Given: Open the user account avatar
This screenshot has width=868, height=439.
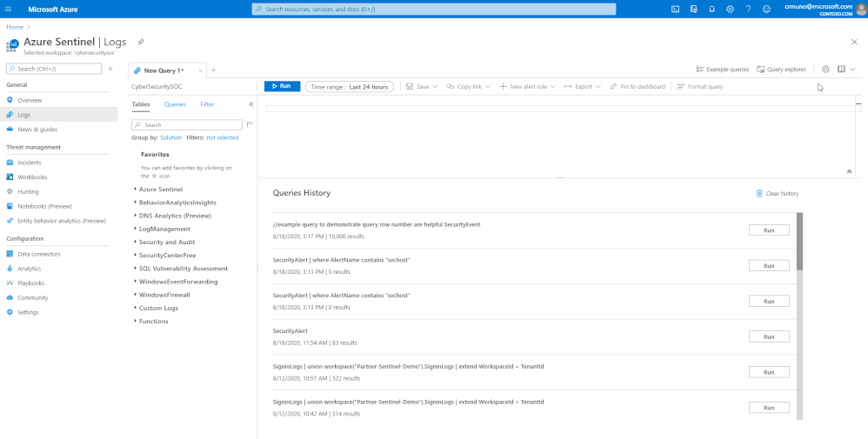Looking at the screenshot, I should coord(861,9).
